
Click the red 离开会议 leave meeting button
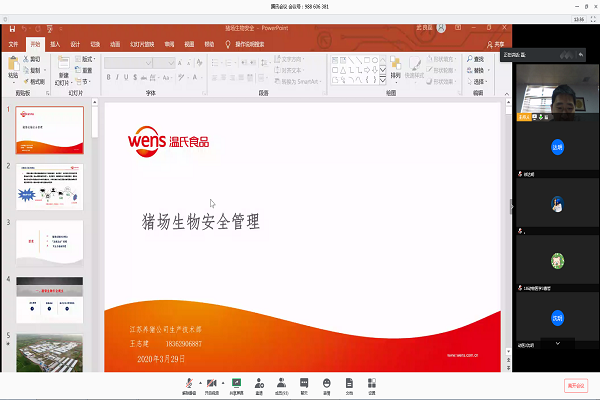577,385
